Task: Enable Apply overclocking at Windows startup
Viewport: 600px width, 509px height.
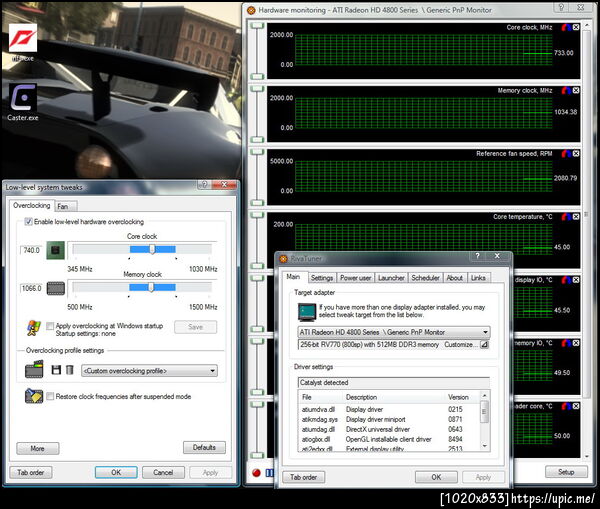Action: [x=50, y=326]
